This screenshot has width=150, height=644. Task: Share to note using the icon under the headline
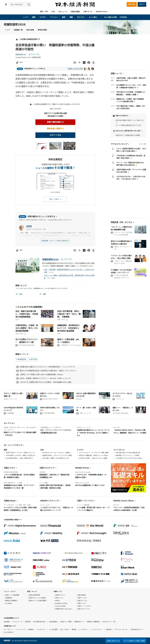(79, 63)
